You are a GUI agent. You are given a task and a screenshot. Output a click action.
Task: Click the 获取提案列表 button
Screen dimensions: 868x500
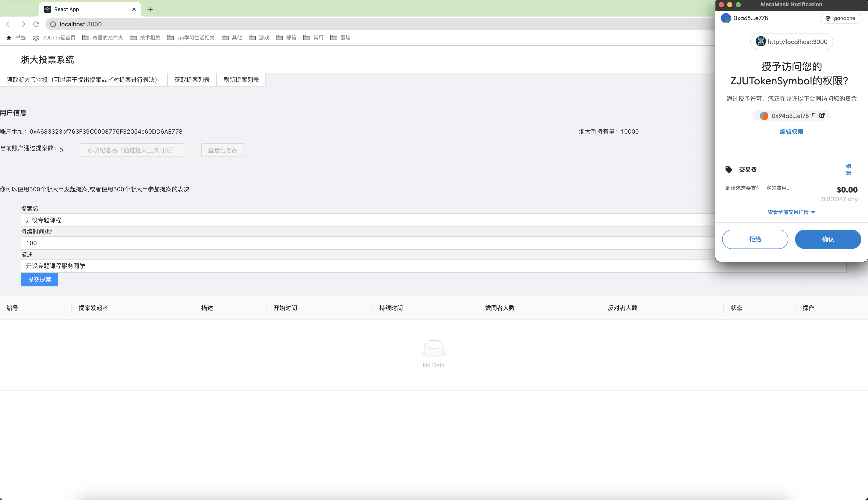pyautogui.click(x=192, y=80)
